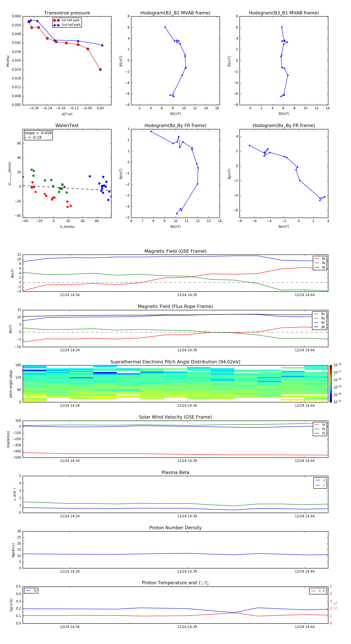Click the red right-side Te/Tp axis label
Image resolution: width=351 pixels, height=644 pixels.
[x=336, y=605]
